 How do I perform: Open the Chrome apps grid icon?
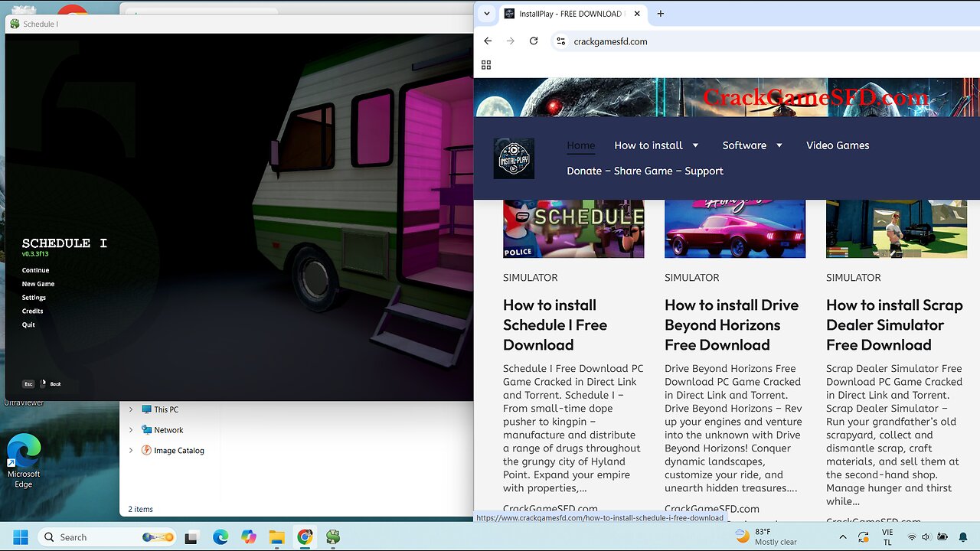point(486,65)
